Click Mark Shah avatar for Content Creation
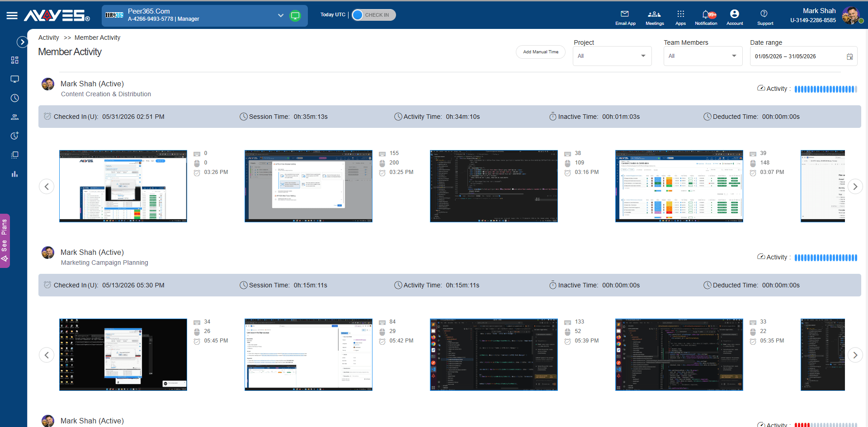This screenshot has width=868, height=427. click(x=48, y=84)
